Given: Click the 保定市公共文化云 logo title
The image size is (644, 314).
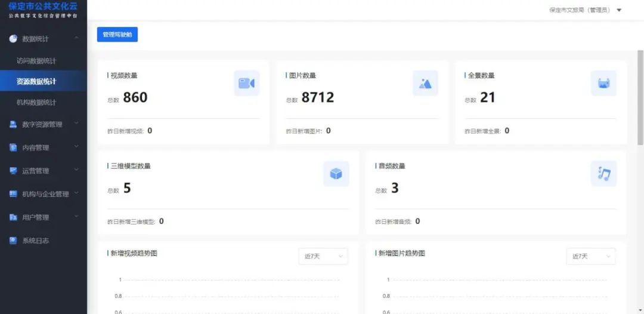Looking at the screenshot, I should coord(43,6).
